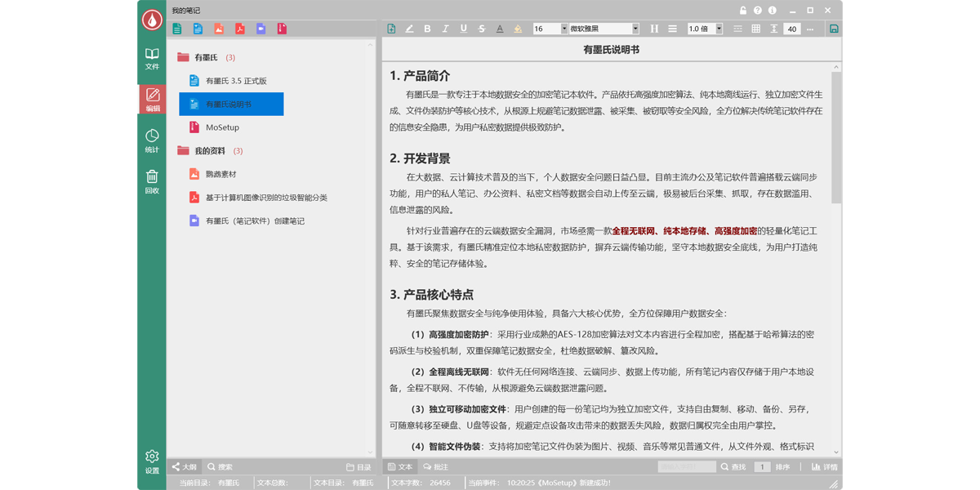Click the highlight fill color bucket icon
The width and height of the screenshot is (980, 490).
click(x=518, y=29)
